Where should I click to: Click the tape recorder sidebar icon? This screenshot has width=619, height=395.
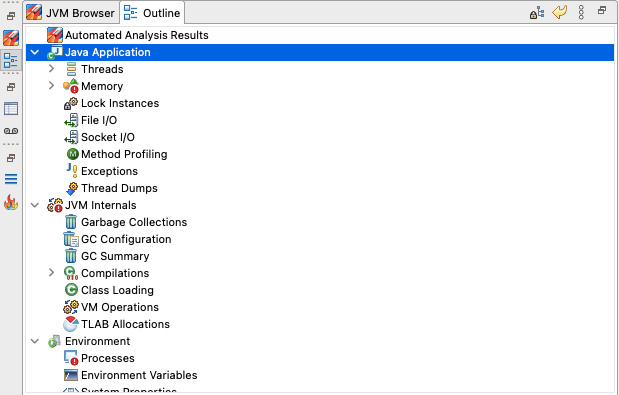coord(11,131)
